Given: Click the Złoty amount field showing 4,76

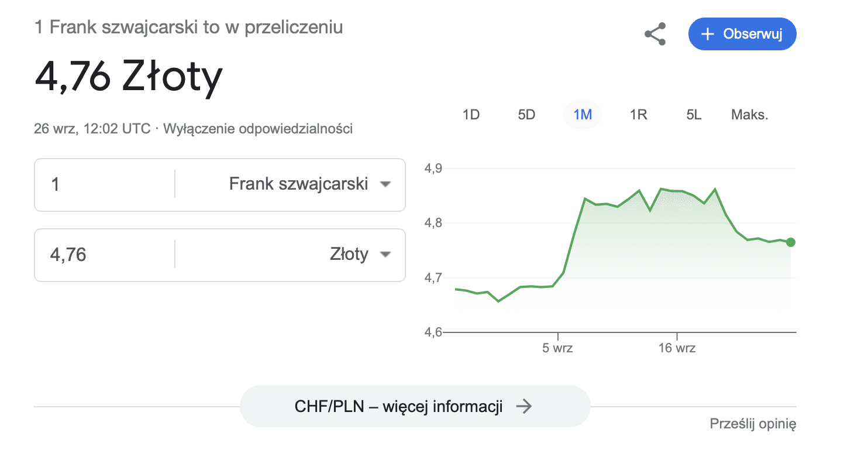Looking at the screenshot, I should coord(105,255).
